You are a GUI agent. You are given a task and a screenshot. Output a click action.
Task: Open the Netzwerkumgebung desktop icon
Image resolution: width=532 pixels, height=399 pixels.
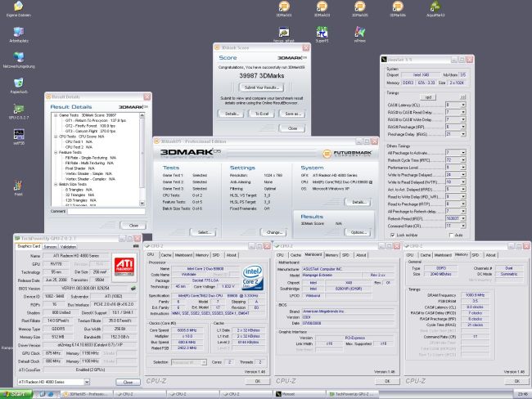19,60
